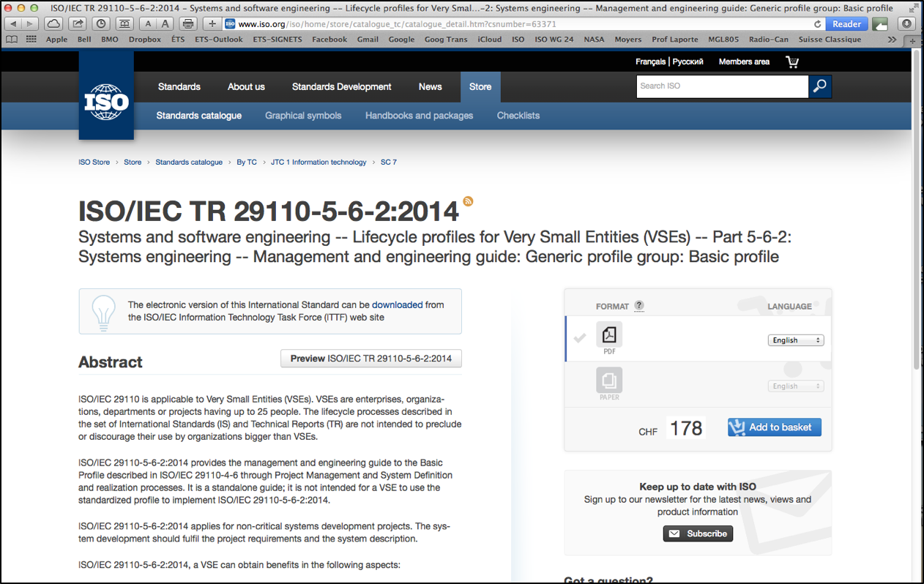Switch to the Handbooks and packages tab
Image resolution: width=924 pixels, height=584 pixels.
click(419, 116)
